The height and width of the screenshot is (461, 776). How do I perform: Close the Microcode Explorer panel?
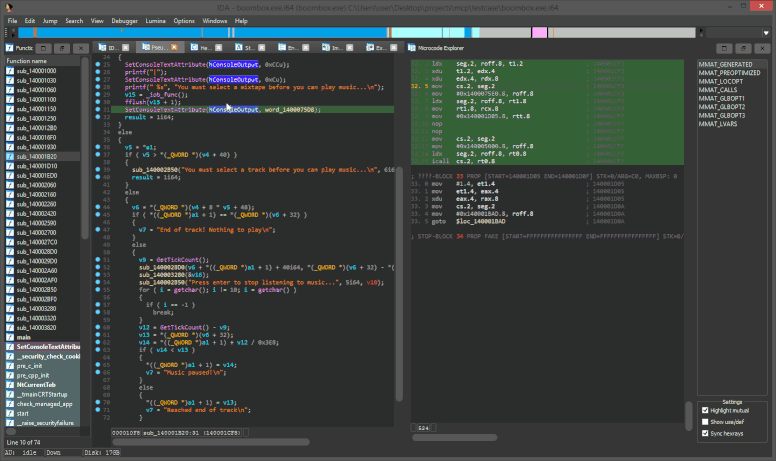(760, 47)
